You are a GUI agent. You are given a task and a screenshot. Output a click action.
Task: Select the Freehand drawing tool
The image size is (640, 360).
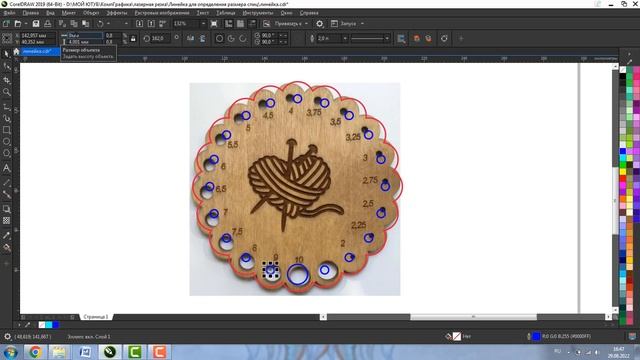(7, 107)
